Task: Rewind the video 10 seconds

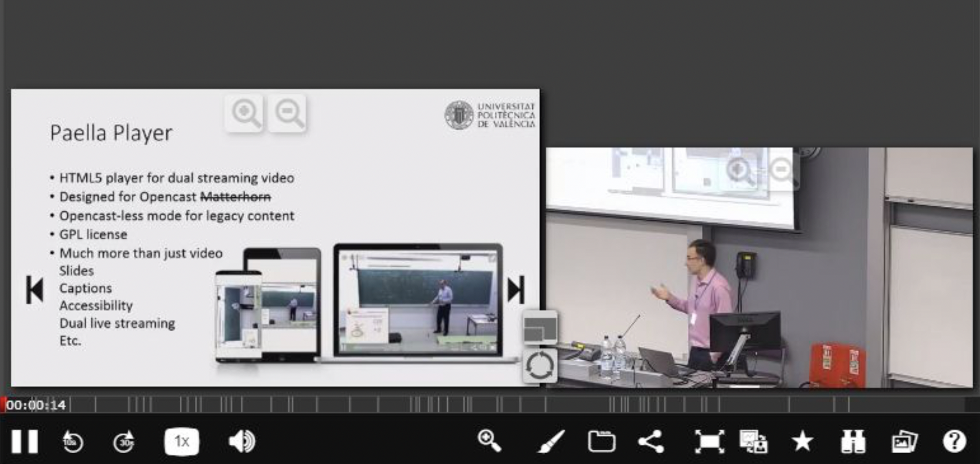Action: click(x=73, y=442)
